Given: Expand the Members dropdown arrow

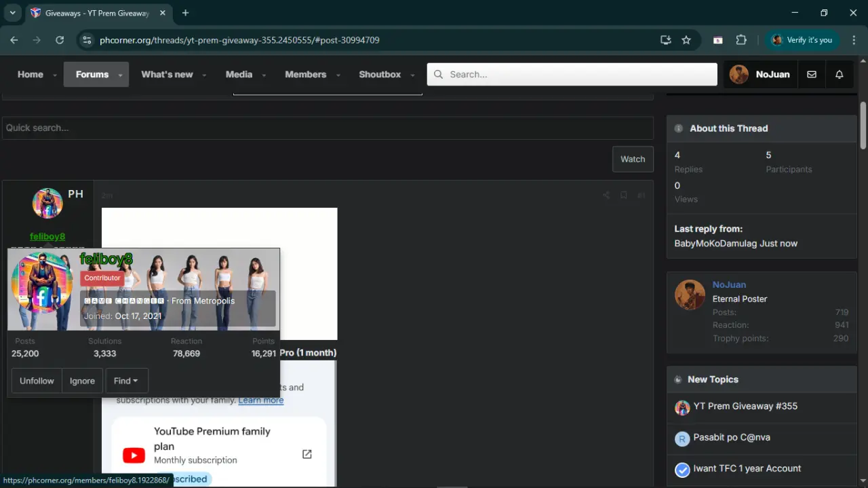Looking at the screenshot, I should click(338, 75).
